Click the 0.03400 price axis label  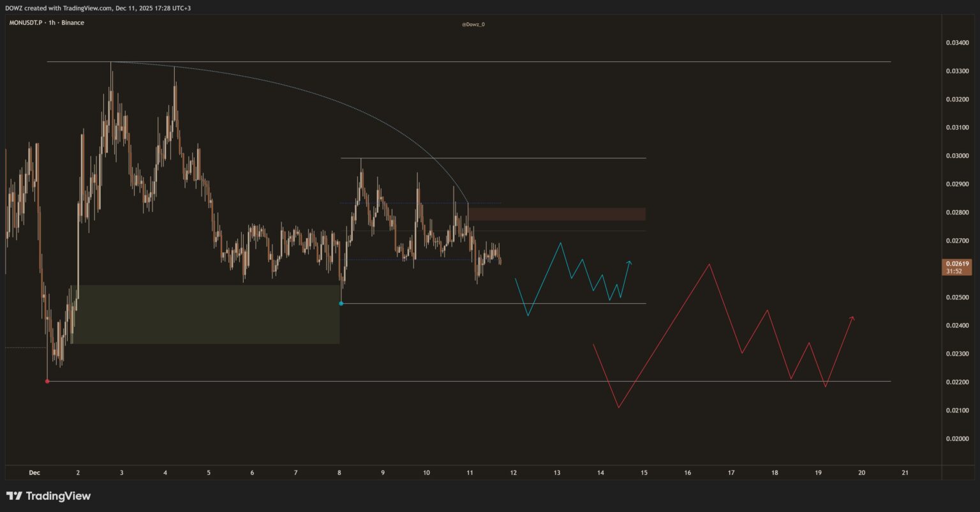(956, 43)
